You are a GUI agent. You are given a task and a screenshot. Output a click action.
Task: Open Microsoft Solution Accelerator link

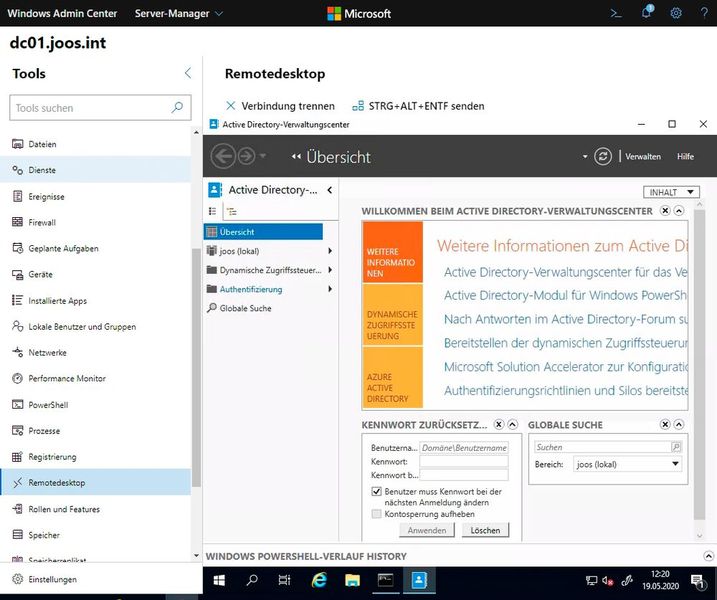pos(566,367)
